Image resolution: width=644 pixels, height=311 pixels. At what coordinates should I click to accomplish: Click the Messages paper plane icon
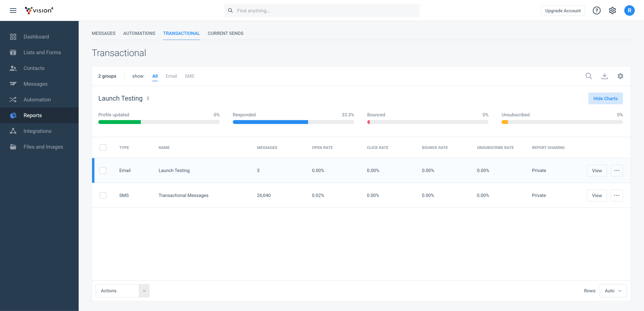[13, 84]
